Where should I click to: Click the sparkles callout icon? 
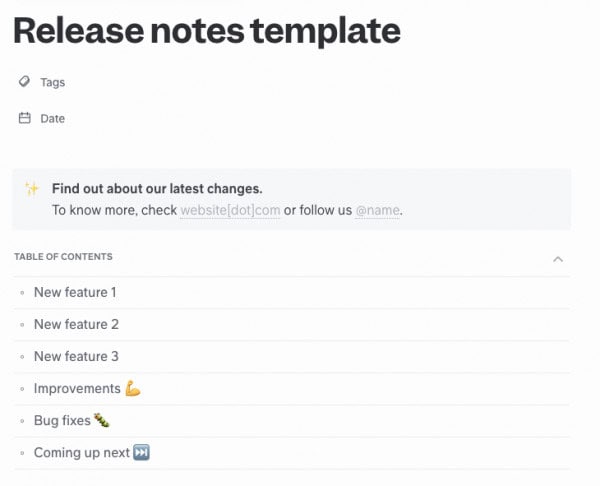point(32,188)
